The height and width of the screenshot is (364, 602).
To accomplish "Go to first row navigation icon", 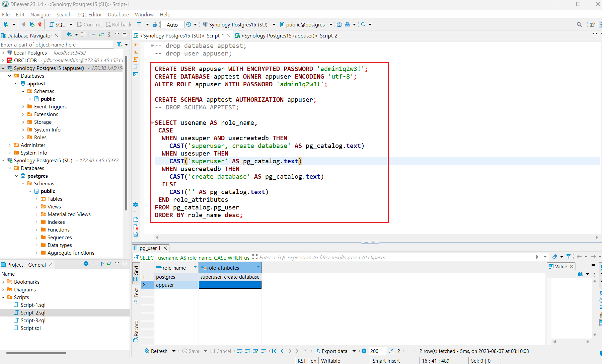I will tap(274, 351).
